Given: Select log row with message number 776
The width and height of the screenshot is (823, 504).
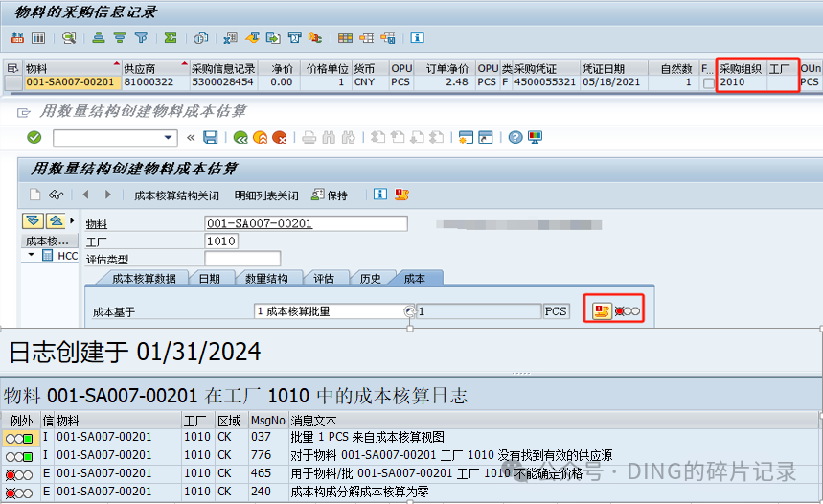Looking at the screenshot, I should [409, 455].
